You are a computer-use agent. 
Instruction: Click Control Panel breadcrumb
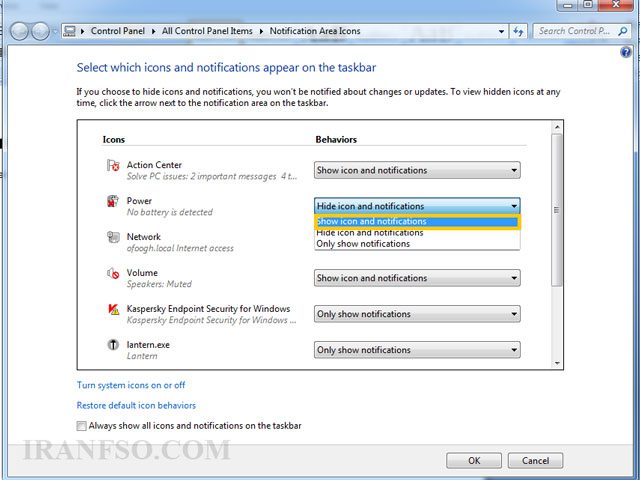(118, 31)
